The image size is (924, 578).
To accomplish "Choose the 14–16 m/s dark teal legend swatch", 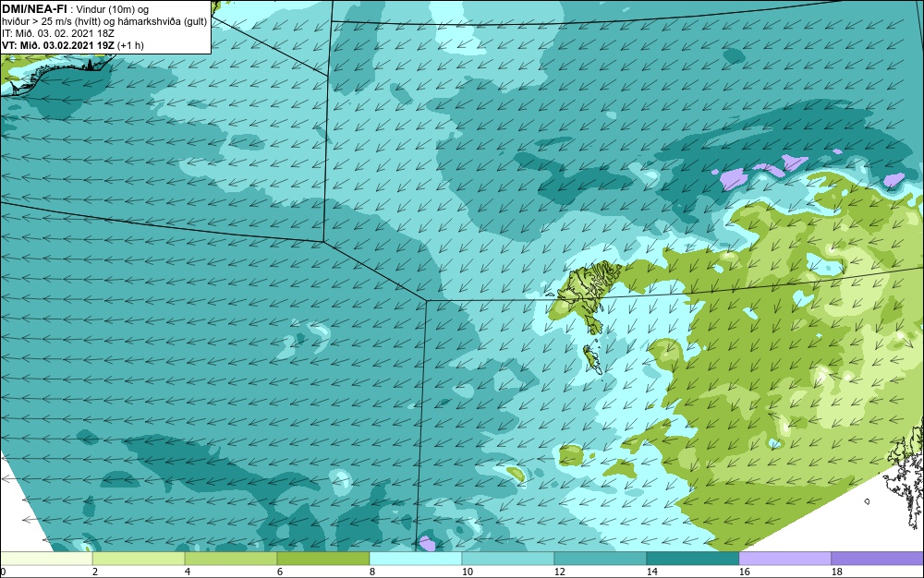I will pyautogui.click(x=693, y=559).
